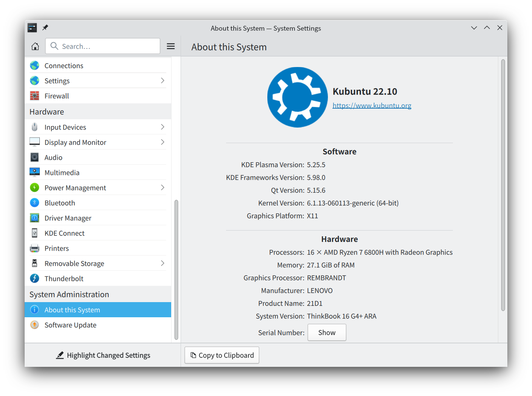Return home using the house icon
Image resolution: width=532 pixels, height=396 pixels.
click(x=35, y=46)
